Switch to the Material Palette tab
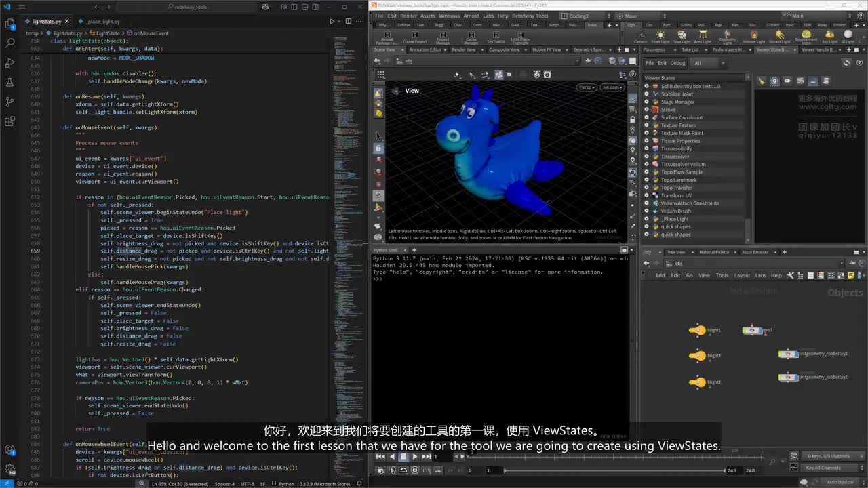 coord(714,252)
